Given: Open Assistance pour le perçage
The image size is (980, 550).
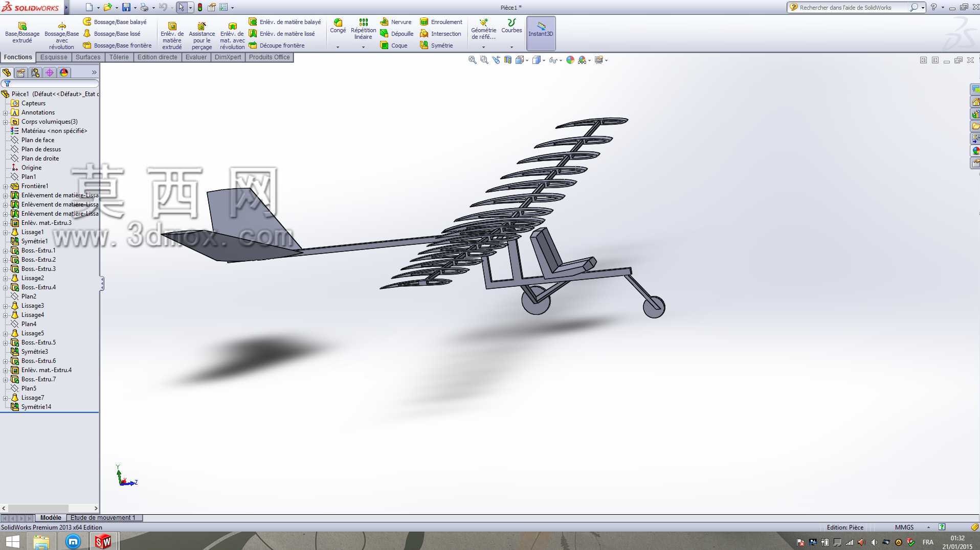Looking at the screenshot, I should click(202, 36).
